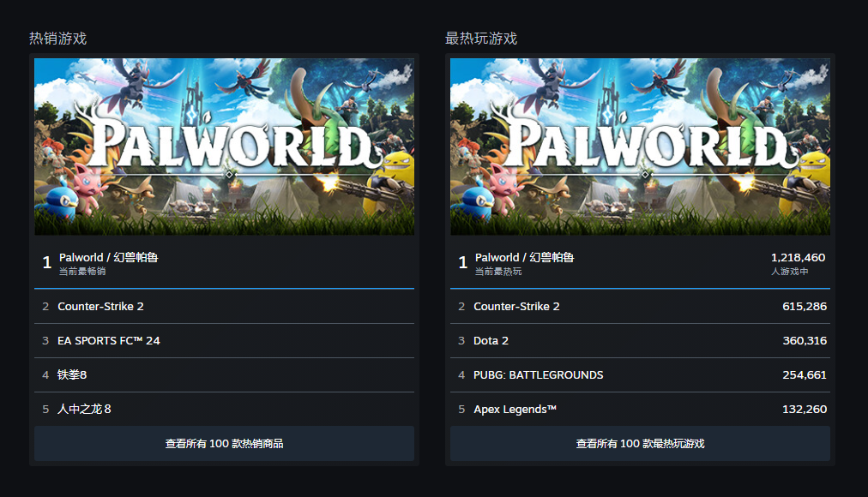868x497 pixels.
Task: Click the 360,316 player count for Dota 2
Action: [x=804, y=341]
